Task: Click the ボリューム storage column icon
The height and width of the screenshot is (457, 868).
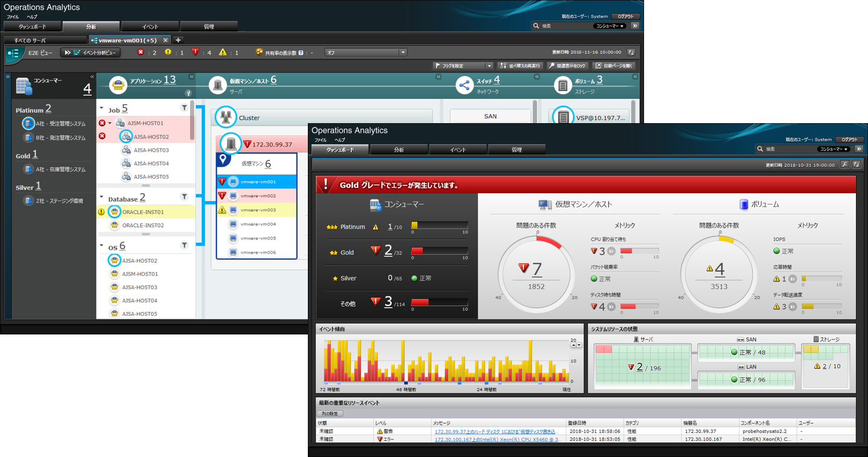Action: 563,85
